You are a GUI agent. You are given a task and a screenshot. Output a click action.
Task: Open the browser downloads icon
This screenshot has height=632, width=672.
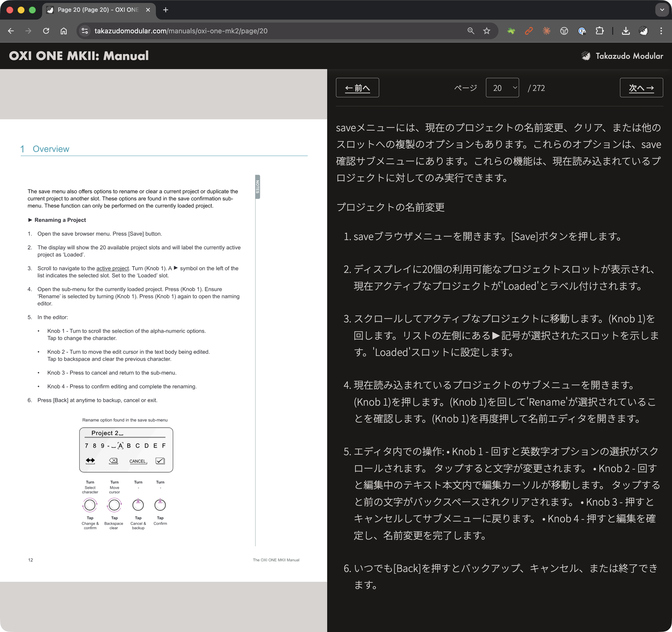click(x=626, y=31)
